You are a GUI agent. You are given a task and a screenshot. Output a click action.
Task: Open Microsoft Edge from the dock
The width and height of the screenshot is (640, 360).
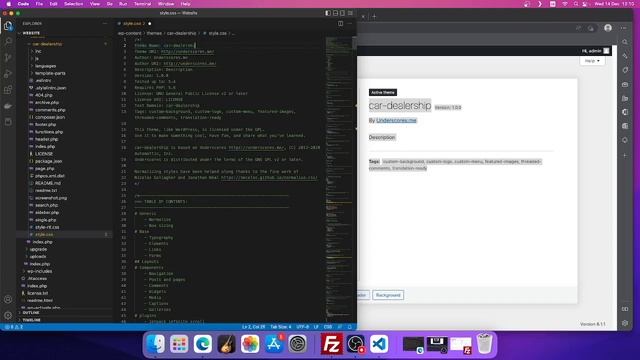coord(203,344)
